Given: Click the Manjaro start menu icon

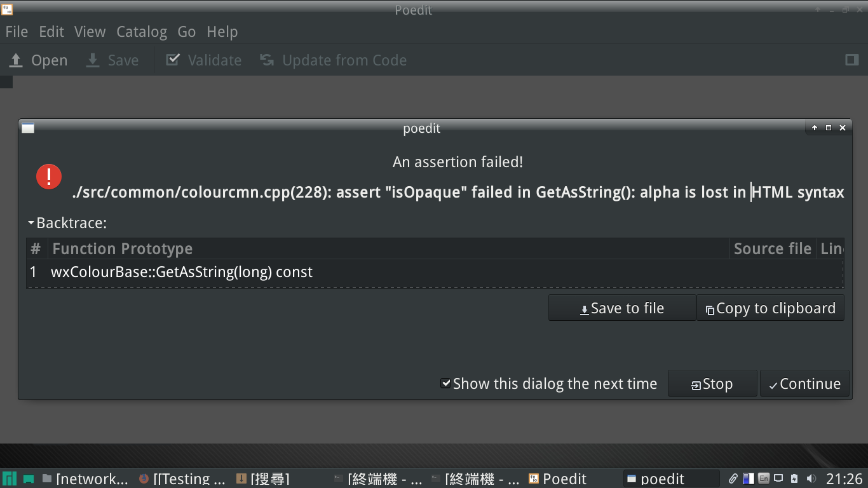Looking at the screenshot, I should click(9, 478).
